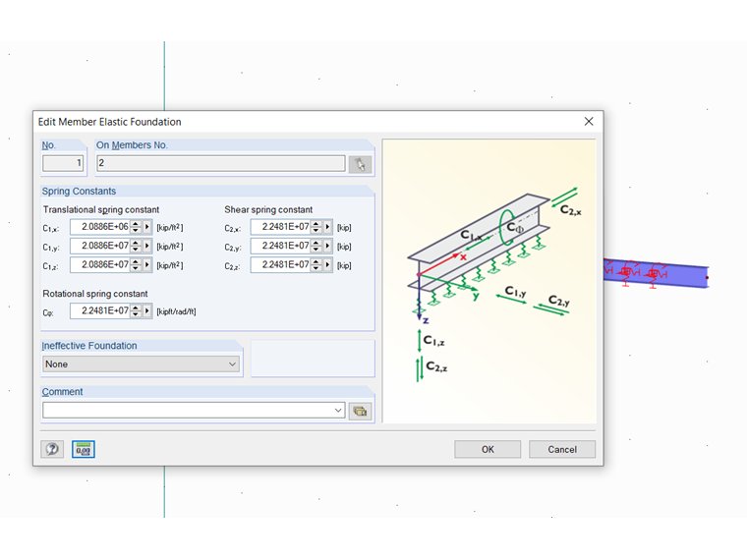Viewport: 747px width, 560px height.
Task: Increase C2,x with the spinner
Action: click(316, 223)
